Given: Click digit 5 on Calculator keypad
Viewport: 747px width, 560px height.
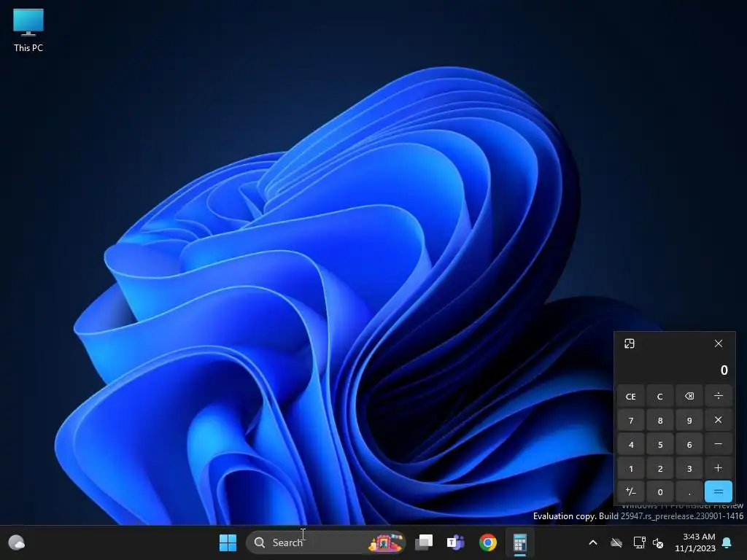Looking at the screenshot, I should point(659,444).
